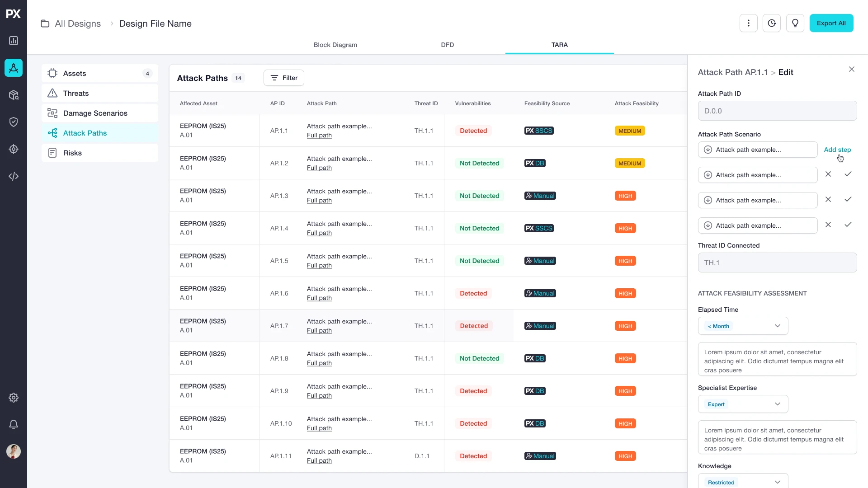Viewport: 868px width, 488px height.
Task: Click the Attack Path AP.1.1 breadcrumb
Action: [733, 72]
